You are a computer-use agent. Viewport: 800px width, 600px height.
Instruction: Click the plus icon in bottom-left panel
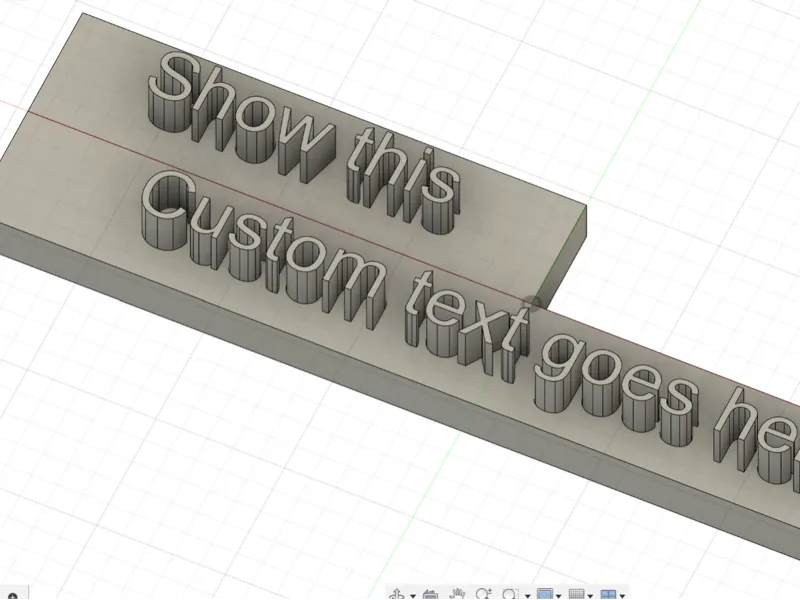(13, 596)
